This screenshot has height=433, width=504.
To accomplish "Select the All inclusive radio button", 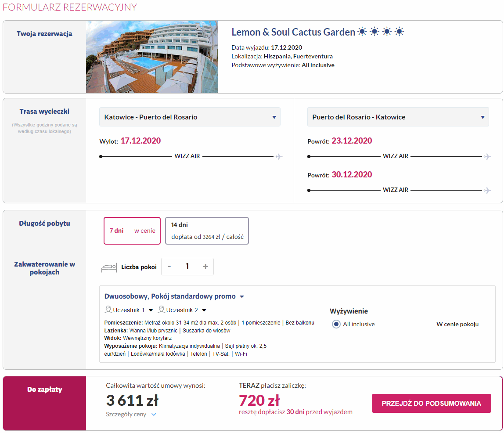I will pyautogui.click(x=336, y=324).
